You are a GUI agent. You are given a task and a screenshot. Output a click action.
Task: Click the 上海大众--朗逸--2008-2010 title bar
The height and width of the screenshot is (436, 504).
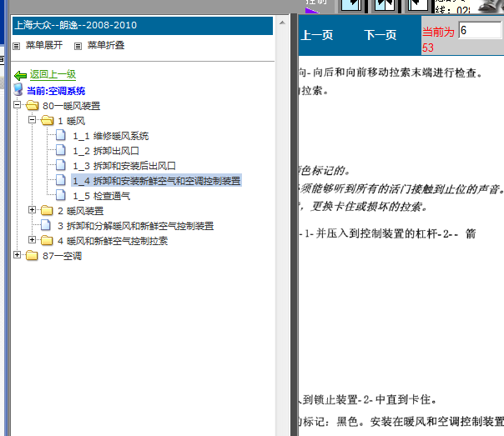click(x=143, y=26)
